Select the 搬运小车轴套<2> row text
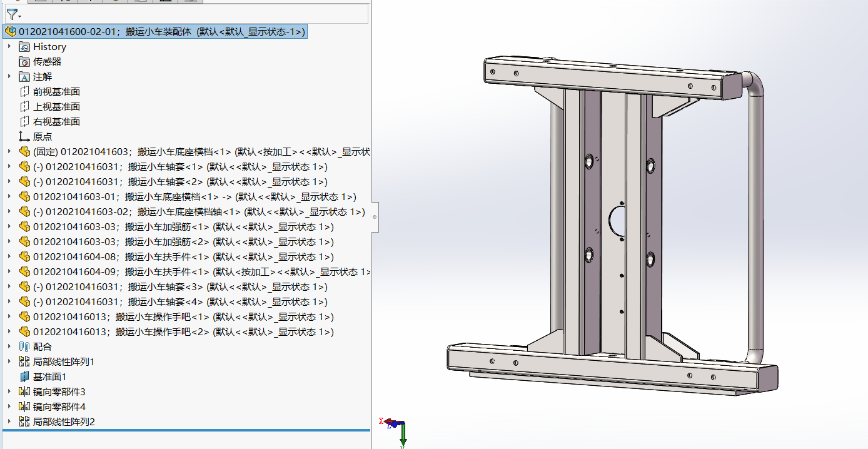 click(180, 182)
